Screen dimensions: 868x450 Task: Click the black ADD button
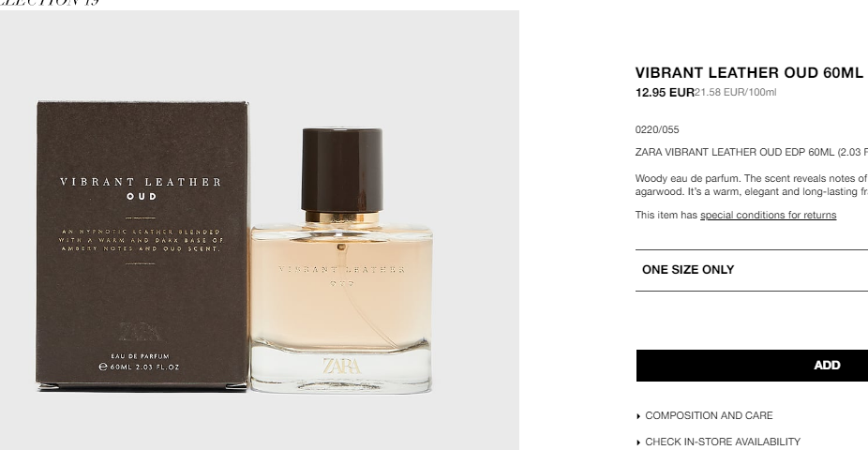tap(752, 366)
